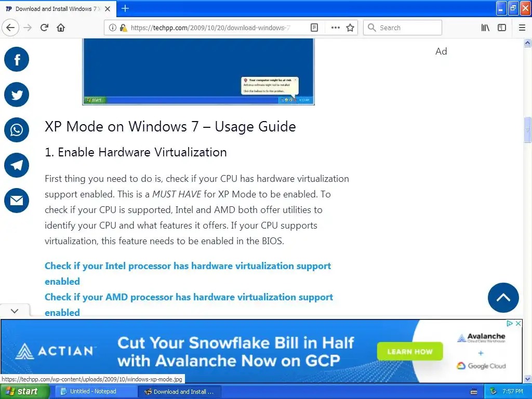
Task: Open the Library icon in toolbar
Action: click(485, 28)
